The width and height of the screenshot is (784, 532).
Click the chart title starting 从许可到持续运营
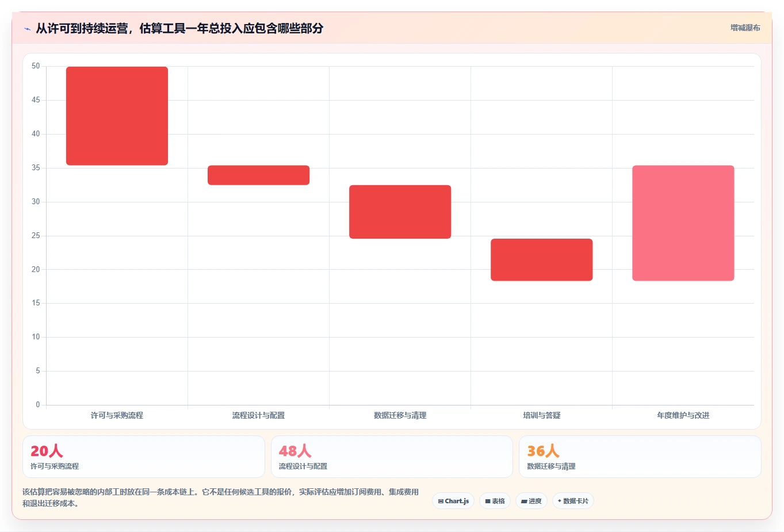click(x=179, y=28)
